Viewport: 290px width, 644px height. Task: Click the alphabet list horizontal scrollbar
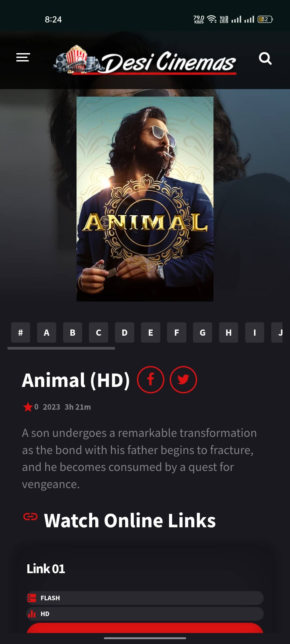tap(61, 348)
